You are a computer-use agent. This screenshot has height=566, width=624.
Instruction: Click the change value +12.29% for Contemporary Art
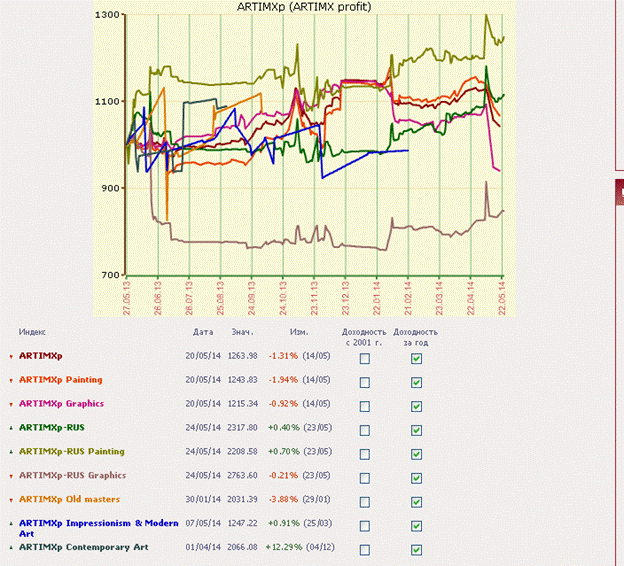tap(284, 547)
